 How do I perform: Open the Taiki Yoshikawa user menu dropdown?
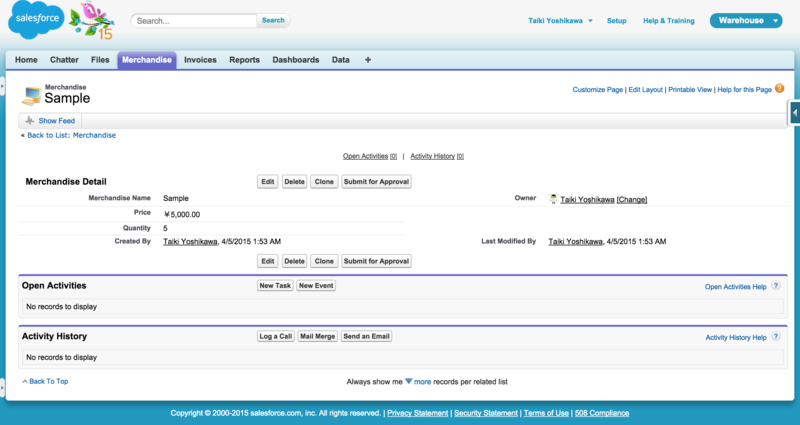click(560, 21)
